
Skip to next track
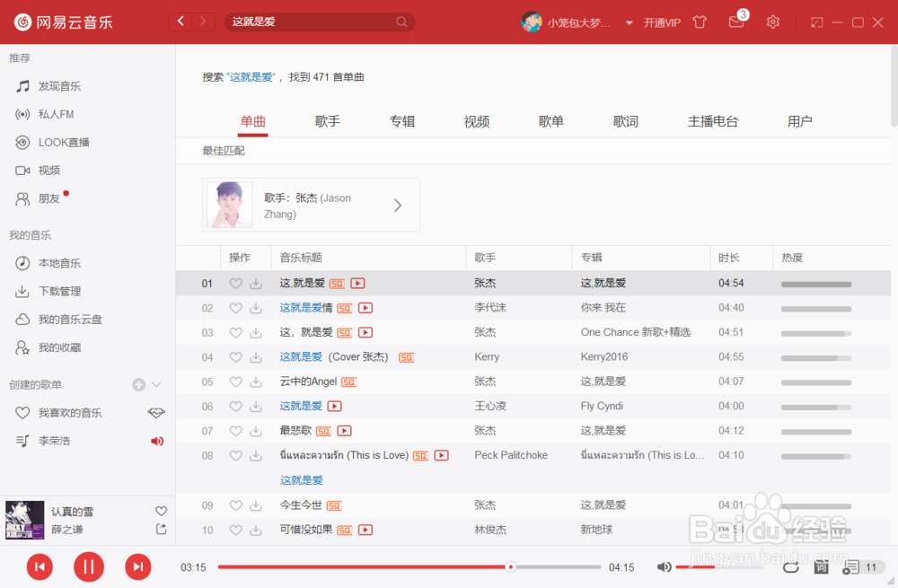138,566
